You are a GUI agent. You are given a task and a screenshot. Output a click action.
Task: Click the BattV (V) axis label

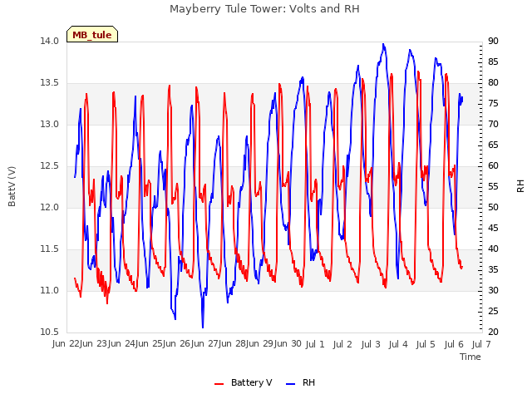[12, 186]
